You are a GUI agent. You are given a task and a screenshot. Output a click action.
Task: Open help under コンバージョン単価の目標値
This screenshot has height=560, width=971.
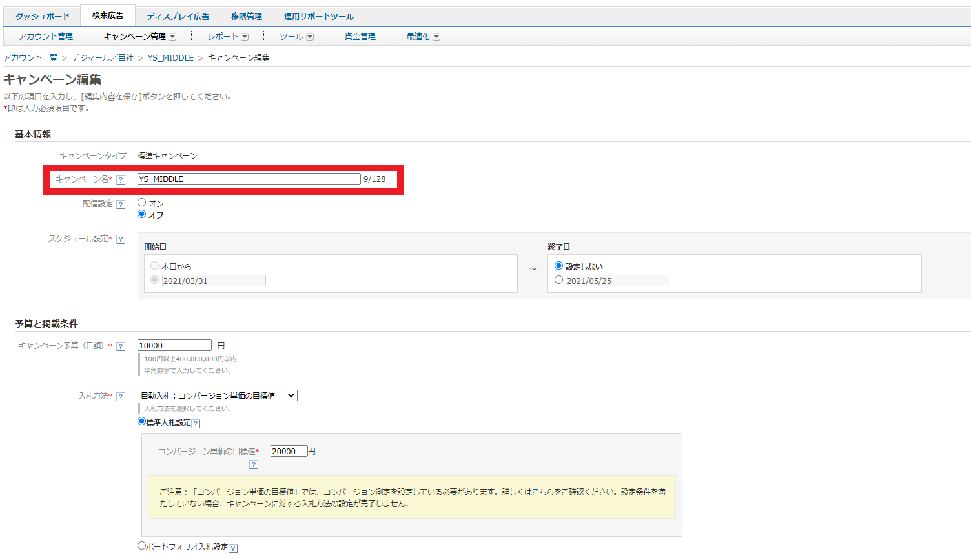[x=254, y=465]
